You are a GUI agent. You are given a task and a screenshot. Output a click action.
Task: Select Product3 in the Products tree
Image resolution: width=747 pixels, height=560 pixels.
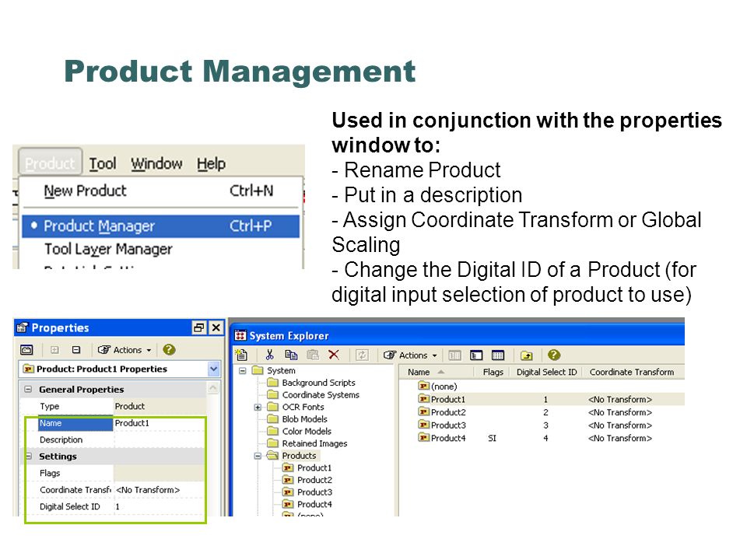tap(314, 492)
